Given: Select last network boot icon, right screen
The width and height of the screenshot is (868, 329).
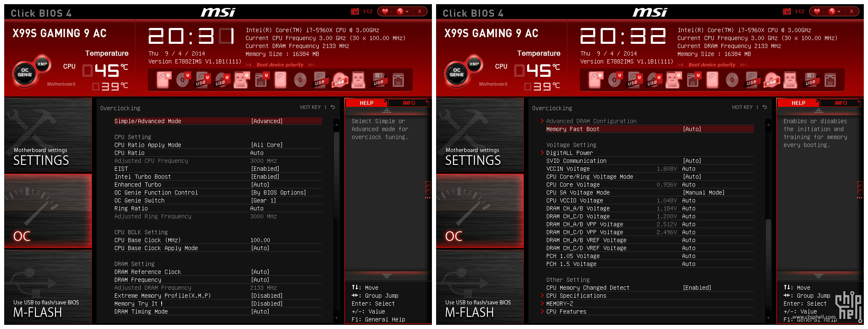Looking at the screenshot, I should click(830, 80).
